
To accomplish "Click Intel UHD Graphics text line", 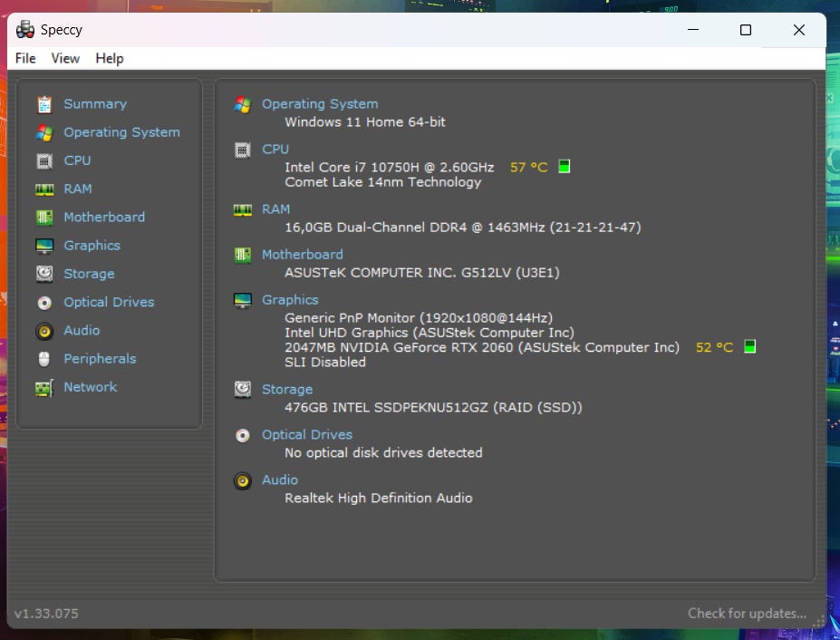I will pos(430,333).
